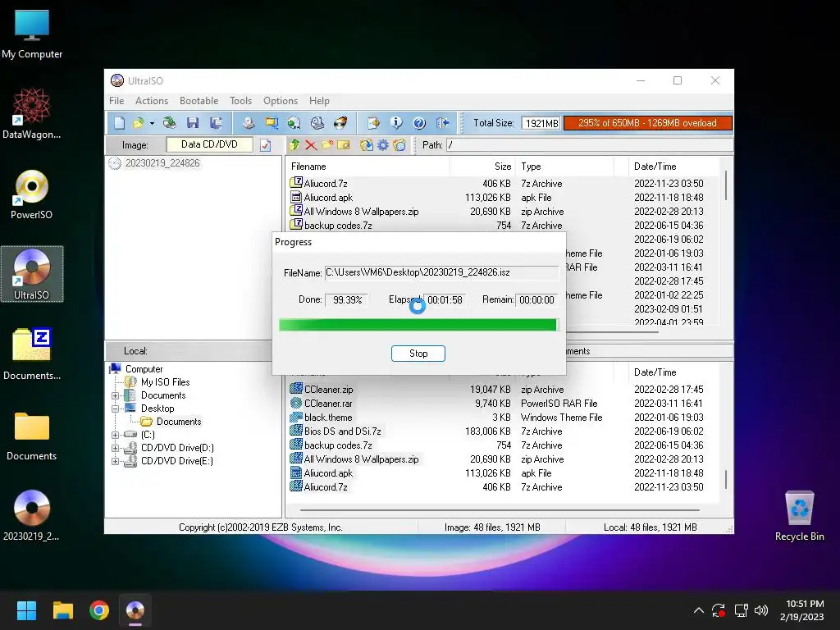Screen dimensions: 840x630
Task: Click the Open file folder toolbar icon
Action: coord(138,123)
